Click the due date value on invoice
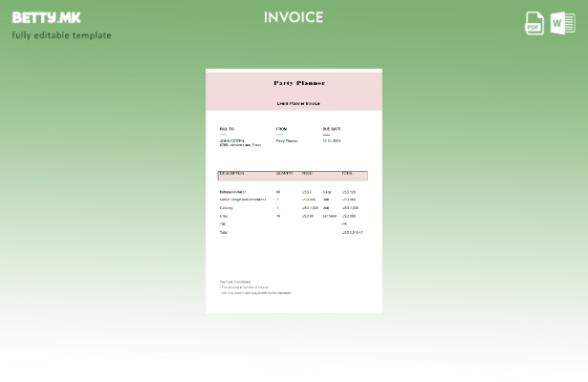The width and height of the screenshot is (588, 382). point(332,140)
